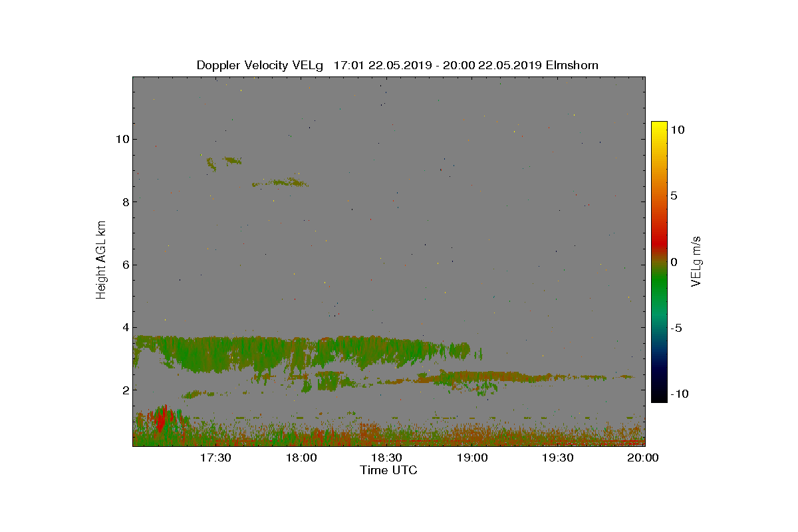Select the 18:30 time axis label
798x532 pixels.
pyautogui.click(x=386, y=458)
